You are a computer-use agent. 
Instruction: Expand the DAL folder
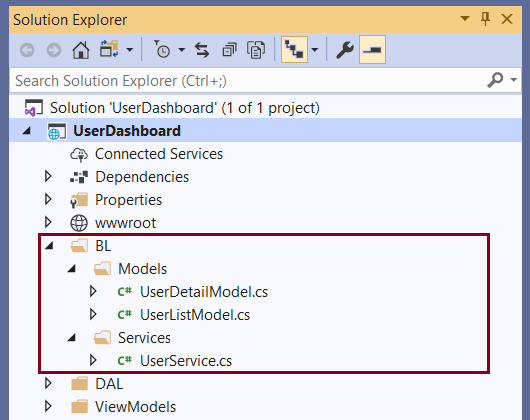point(48,383)
